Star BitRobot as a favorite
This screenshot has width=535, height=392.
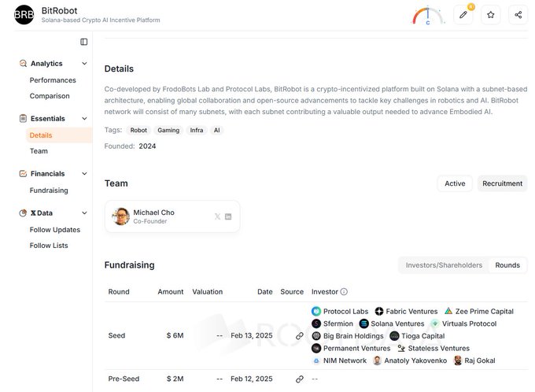click(x=491, y=15)
